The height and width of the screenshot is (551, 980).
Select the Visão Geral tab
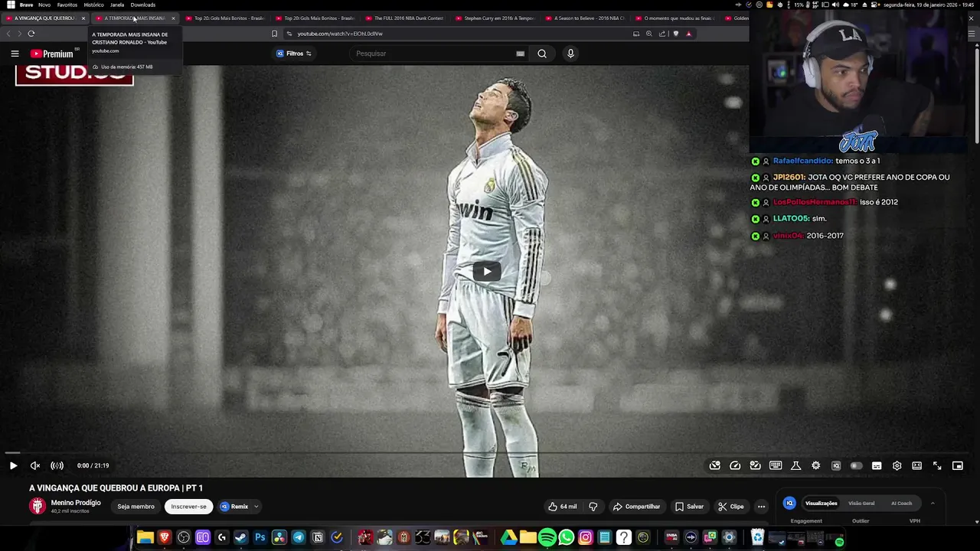click(x=861, y=504)
